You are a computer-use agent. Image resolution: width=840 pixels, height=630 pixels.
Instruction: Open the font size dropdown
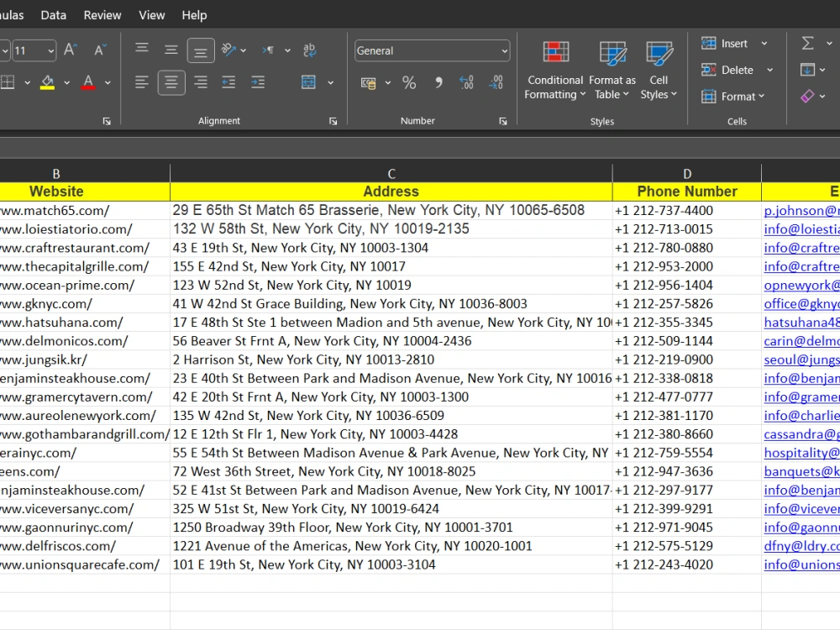coord(51,51)
